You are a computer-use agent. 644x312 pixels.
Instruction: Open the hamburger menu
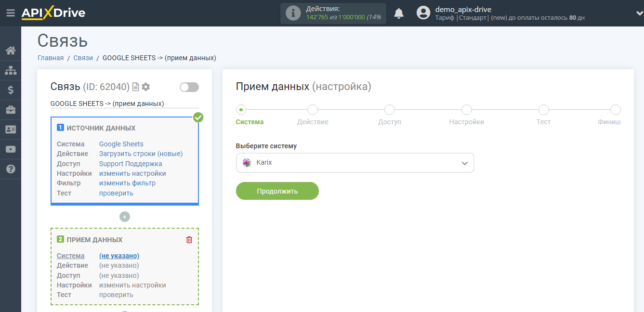click(10, 13)
